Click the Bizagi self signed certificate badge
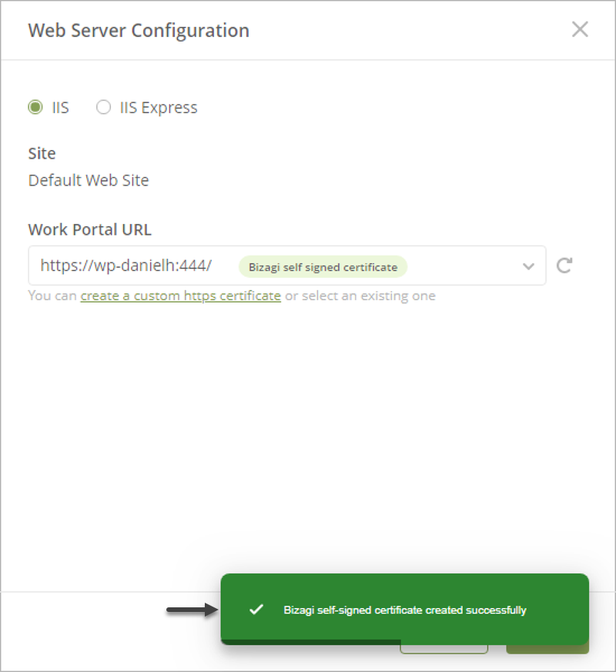 pyautogui.click(x=323, y=267)
